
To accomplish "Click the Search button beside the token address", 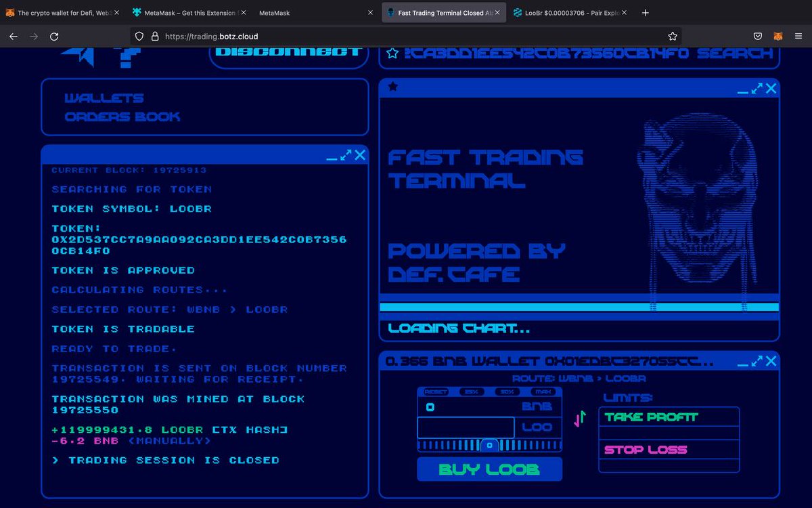I will tap(735, 53).
